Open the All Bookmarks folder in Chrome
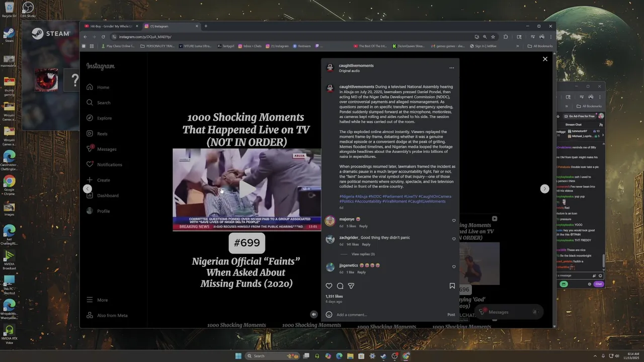 click(x=540, y=46)
